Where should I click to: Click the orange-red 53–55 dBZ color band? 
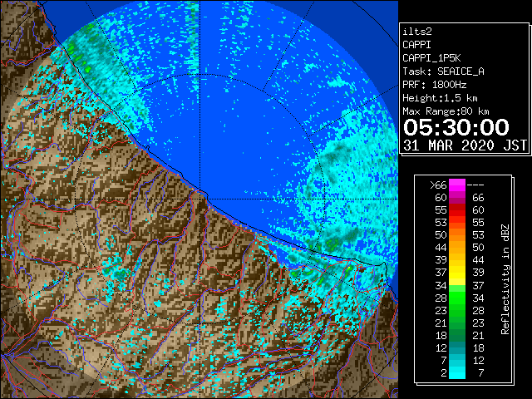pos(457,223)
